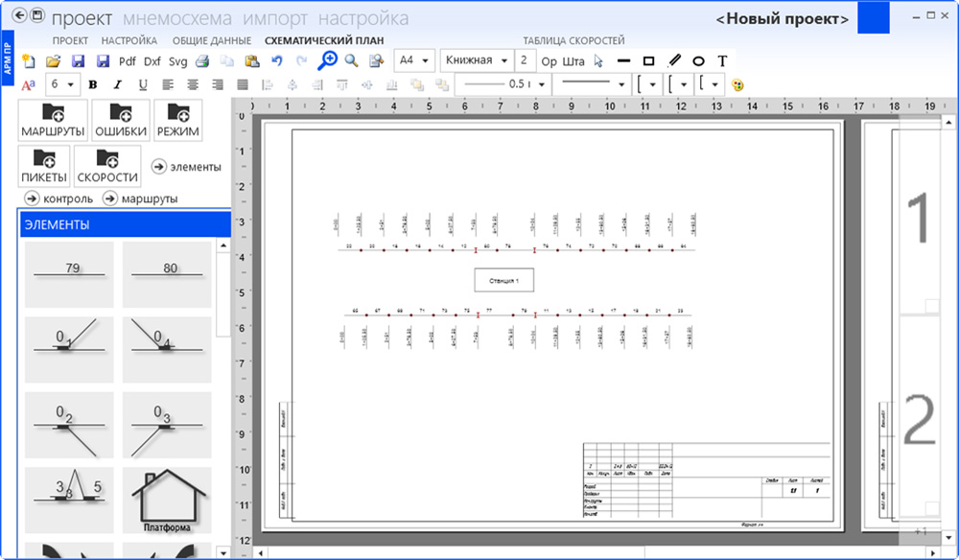This screenshot has width=959, height=560.
Task: Create a new document with the New icon
Action: [x=28, y=61]
